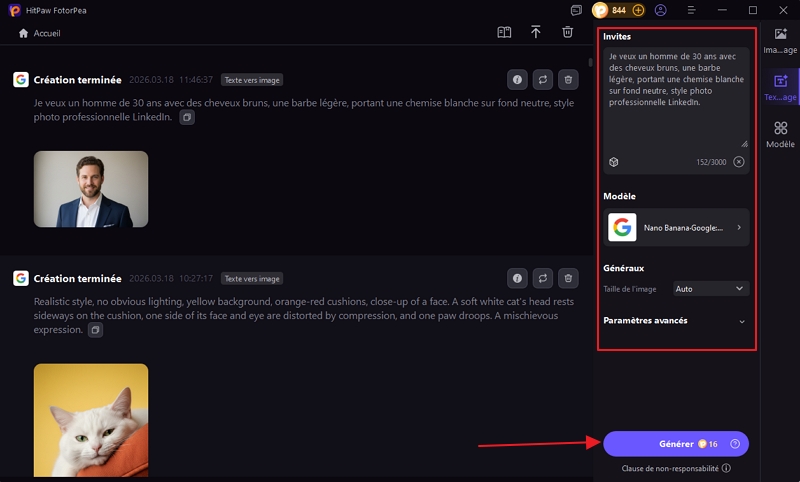Click the export upload arrow icon
The height and width of the screenshot is (482, 800).
pos(536,32)
